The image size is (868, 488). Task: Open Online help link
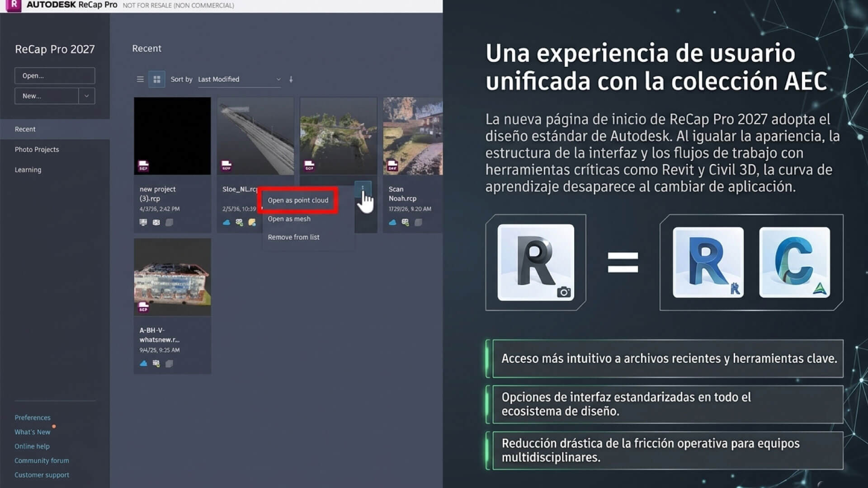(32, 446)
